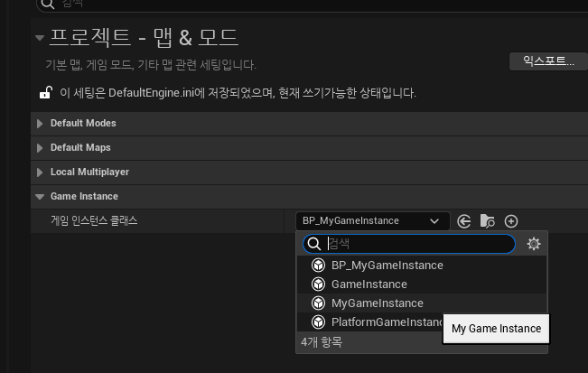Click the DefaultEngine.ini saved status text
The height and width of the screenshot is (373, 588).
point(238,93)
